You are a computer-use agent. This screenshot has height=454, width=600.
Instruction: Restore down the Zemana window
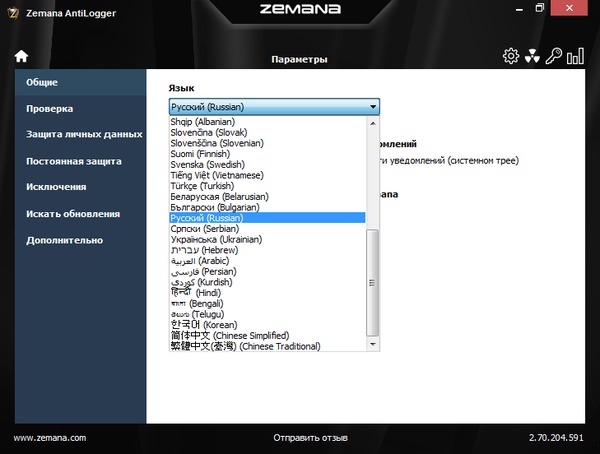[x=540, y=8]
